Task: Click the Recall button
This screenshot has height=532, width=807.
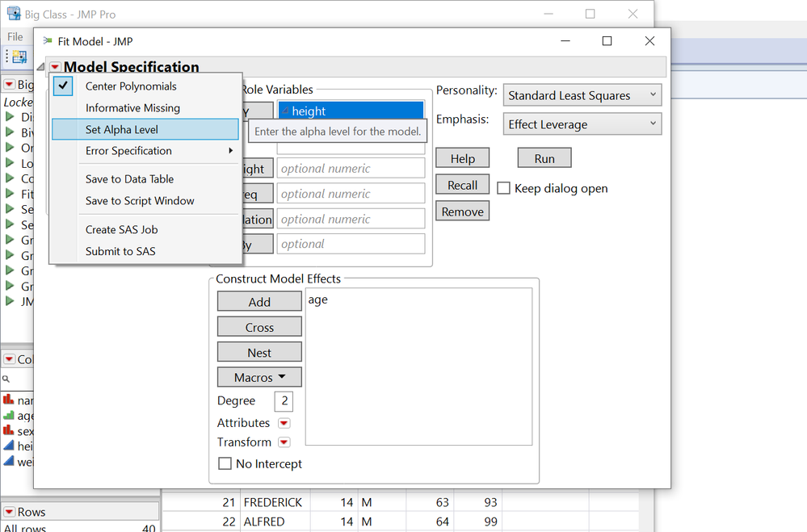Action: 462,185
